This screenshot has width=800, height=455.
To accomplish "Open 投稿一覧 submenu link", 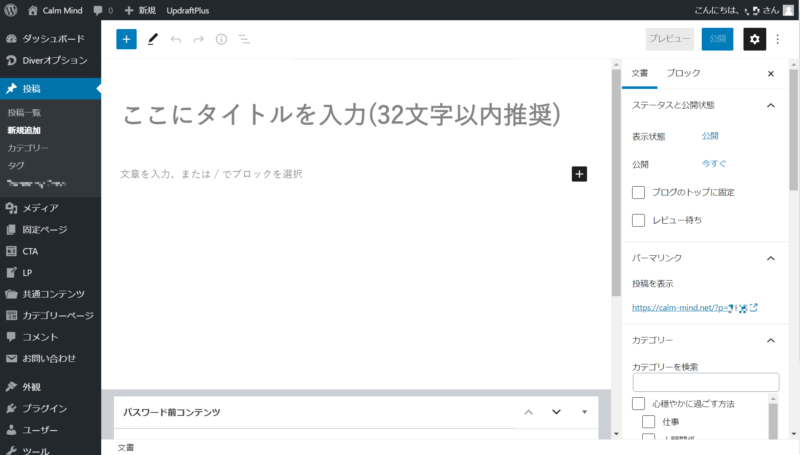I will pos(24,113).
